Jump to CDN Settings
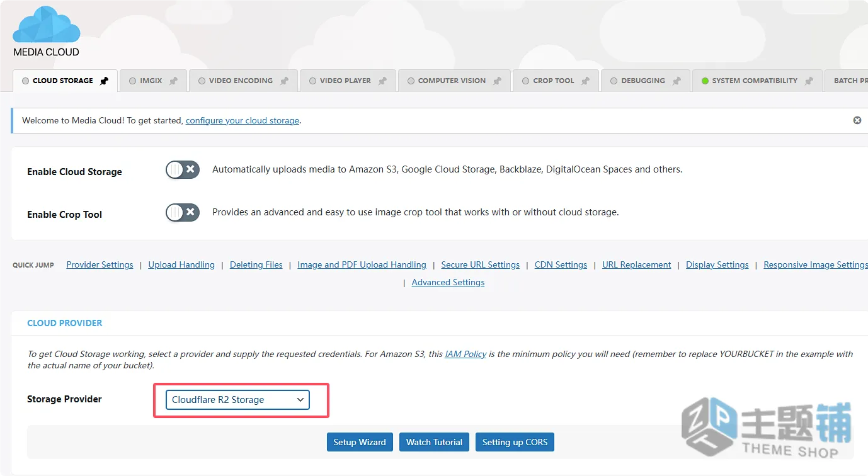 click(x=561, y=265)
